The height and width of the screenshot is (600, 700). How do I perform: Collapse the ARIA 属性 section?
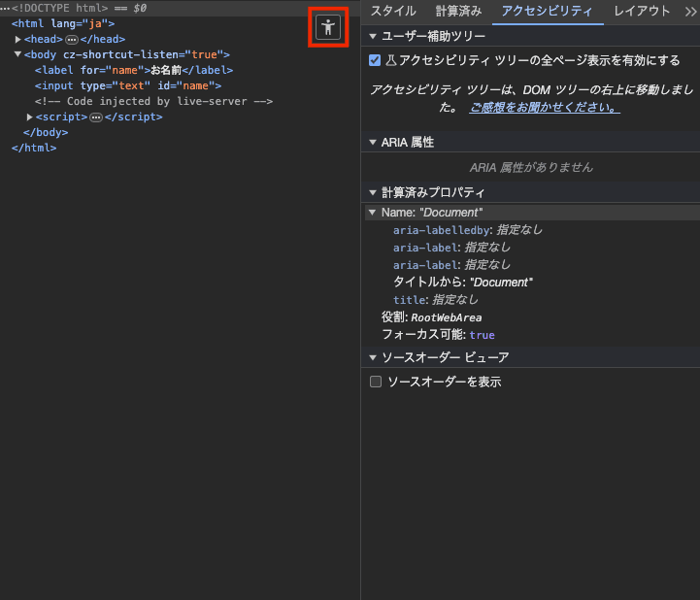coord(373,142)
